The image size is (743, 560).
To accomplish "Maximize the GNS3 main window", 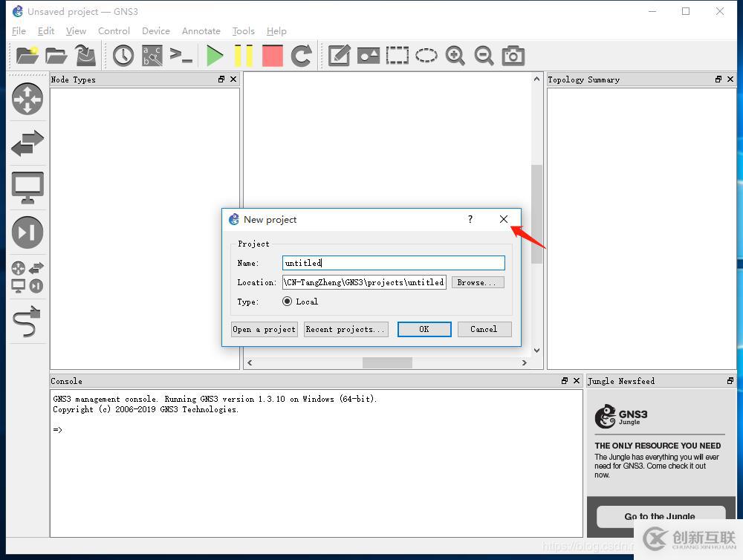I will (x=686, y=11).
